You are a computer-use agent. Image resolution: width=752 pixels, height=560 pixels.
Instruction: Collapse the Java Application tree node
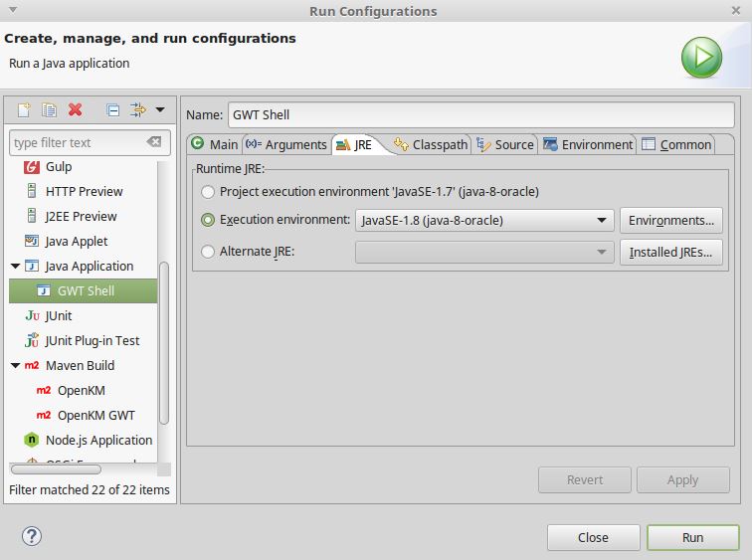(16, 267)
